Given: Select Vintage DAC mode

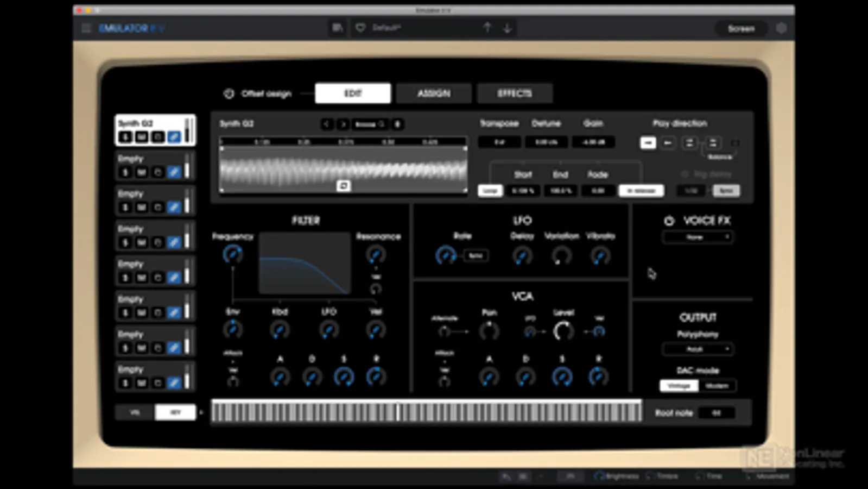Looking at the screenshot, I should pyautogui.click(x=679, y=386).
